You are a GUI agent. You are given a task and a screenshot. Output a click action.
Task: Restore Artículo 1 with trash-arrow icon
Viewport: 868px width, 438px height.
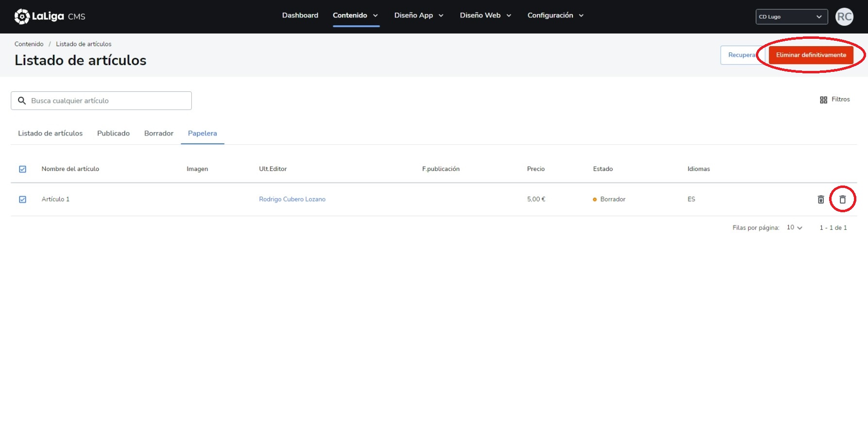(821, 199)
